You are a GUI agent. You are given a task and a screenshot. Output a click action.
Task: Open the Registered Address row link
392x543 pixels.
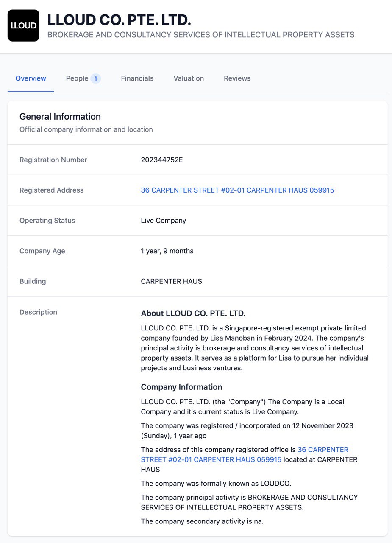(237, 190)
